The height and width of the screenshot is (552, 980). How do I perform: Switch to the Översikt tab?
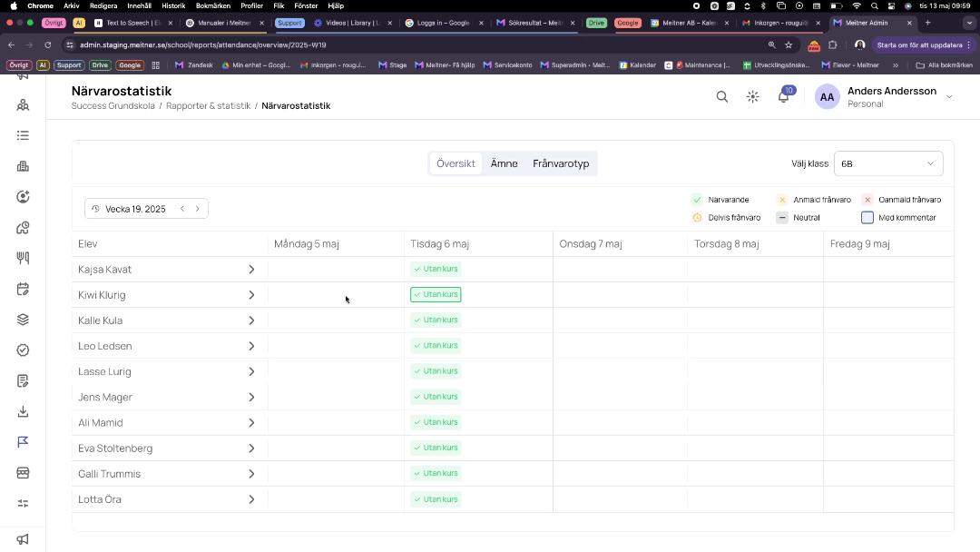point(456,163)
